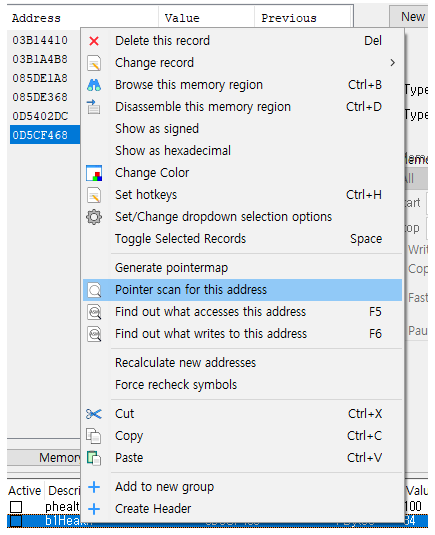Click the Set hotkeys notepad icon

tap(94, 195)
